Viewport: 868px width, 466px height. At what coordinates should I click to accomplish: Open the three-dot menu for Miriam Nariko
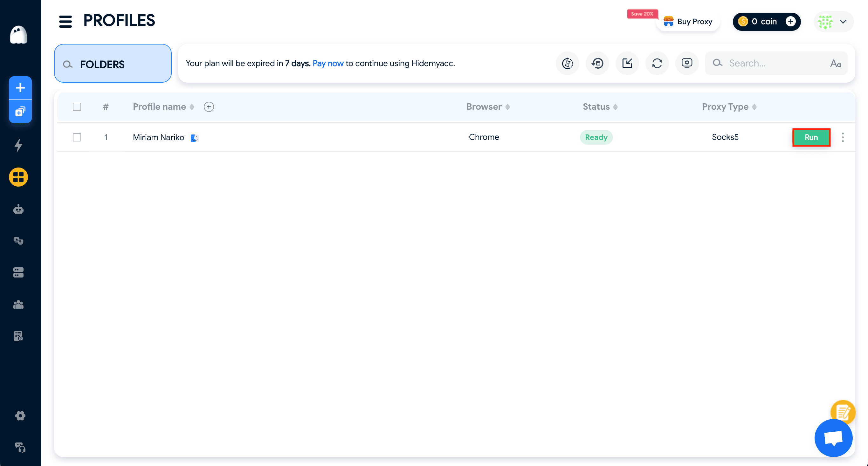[x=843, y=137]
